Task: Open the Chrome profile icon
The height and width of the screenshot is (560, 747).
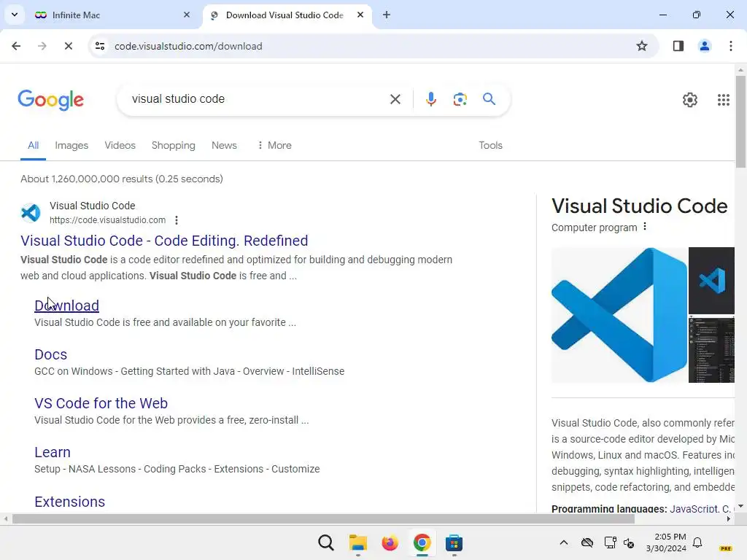Action: pyautogui.click(x=705, y=46)
